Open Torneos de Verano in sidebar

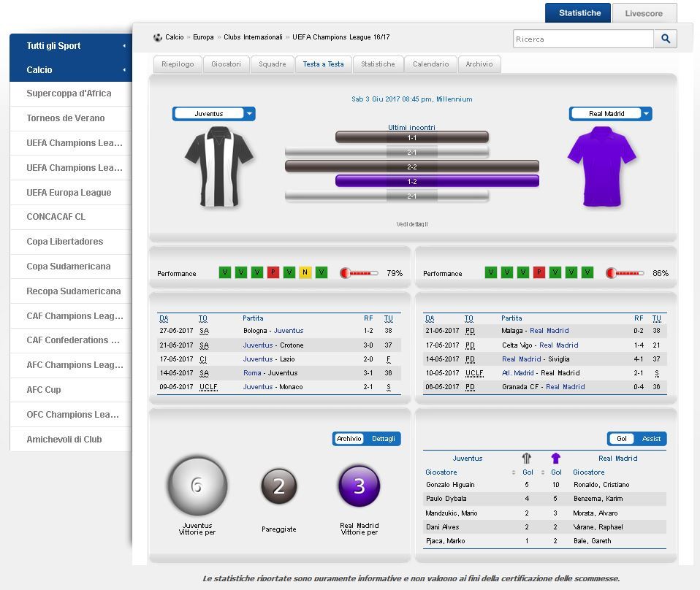71,118
